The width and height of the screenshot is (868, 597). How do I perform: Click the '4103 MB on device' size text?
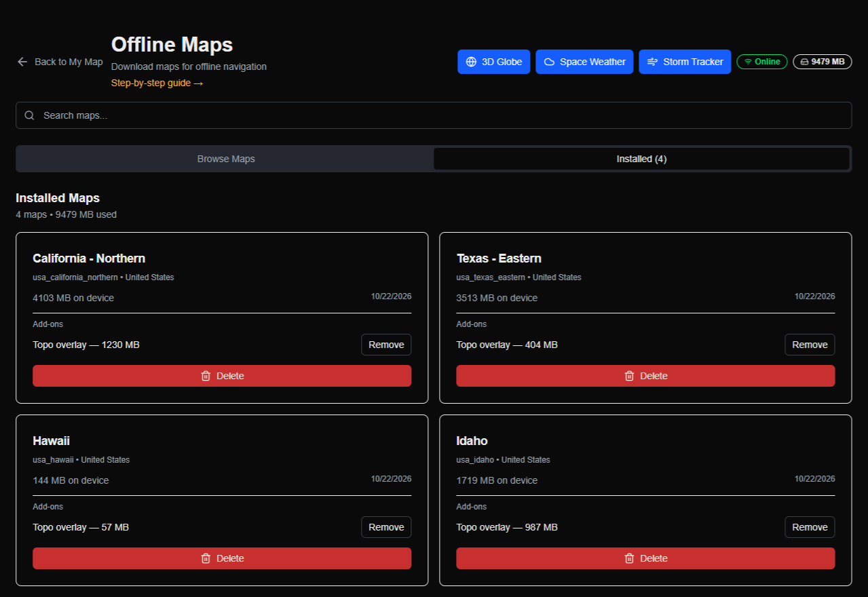73,298
